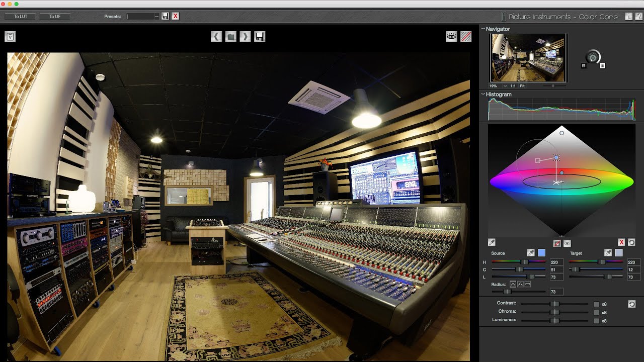Toggle the red slashed correction bypass icon
The height and width of the screenshot is (362, 644).
click(557, 243)
